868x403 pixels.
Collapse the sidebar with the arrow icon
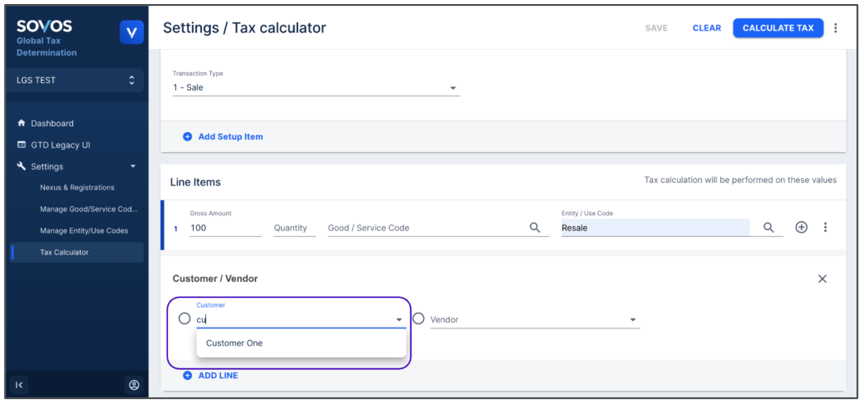point(19,385)
